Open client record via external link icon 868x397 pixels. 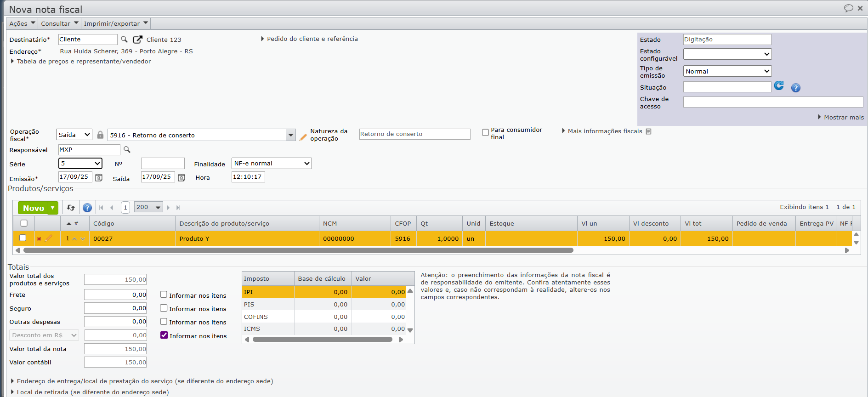click(x=137, y=40)
